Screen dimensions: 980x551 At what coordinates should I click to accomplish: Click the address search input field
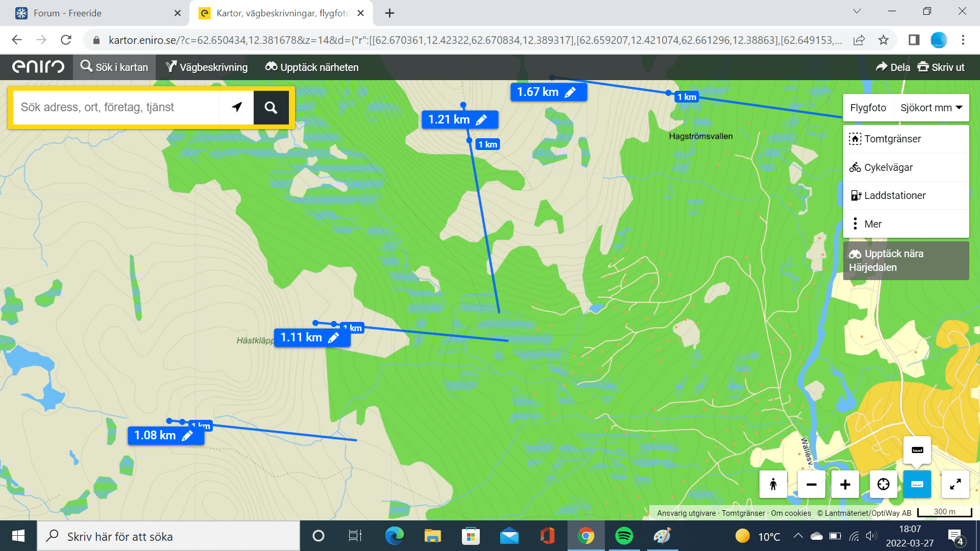116,107
